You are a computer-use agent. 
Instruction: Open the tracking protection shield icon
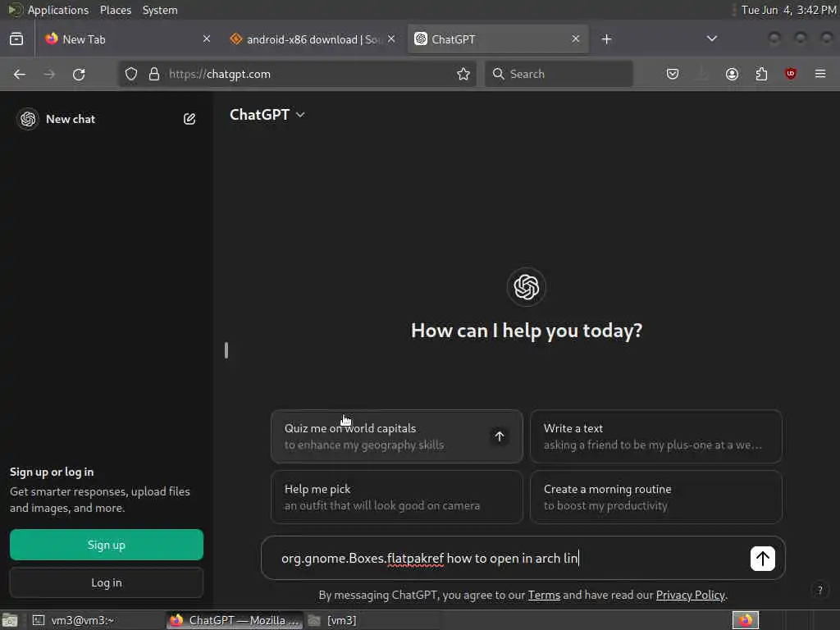coord(131,74)
